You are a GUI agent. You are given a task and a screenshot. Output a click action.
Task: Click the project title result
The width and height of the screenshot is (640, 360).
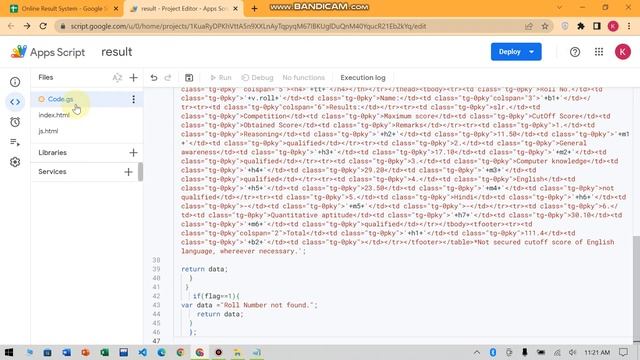pos(117,52)
